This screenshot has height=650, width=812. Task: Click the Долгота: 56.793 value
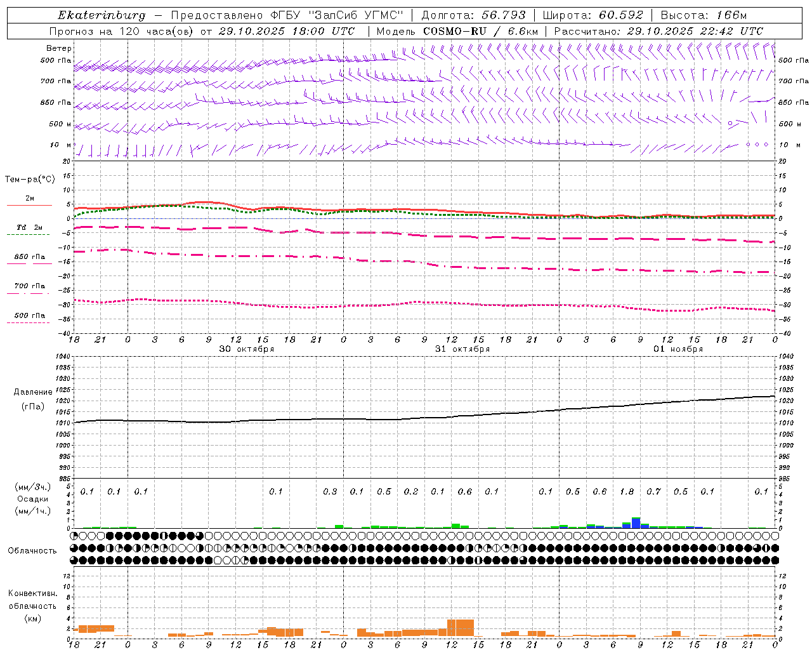474,15
